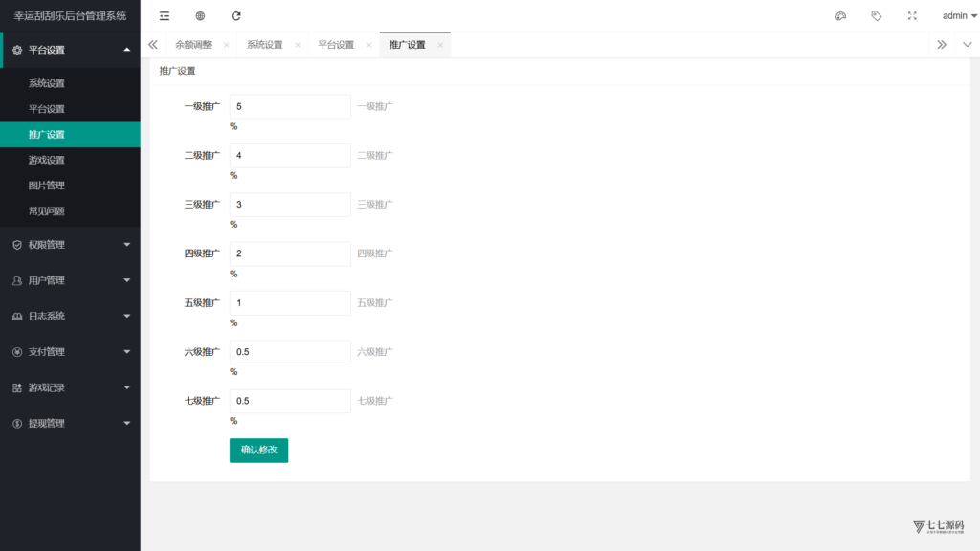Click the 日志系统 book icon
Image resolution: width=980 pixels, height=551 pixels.
tap(17, 316)
